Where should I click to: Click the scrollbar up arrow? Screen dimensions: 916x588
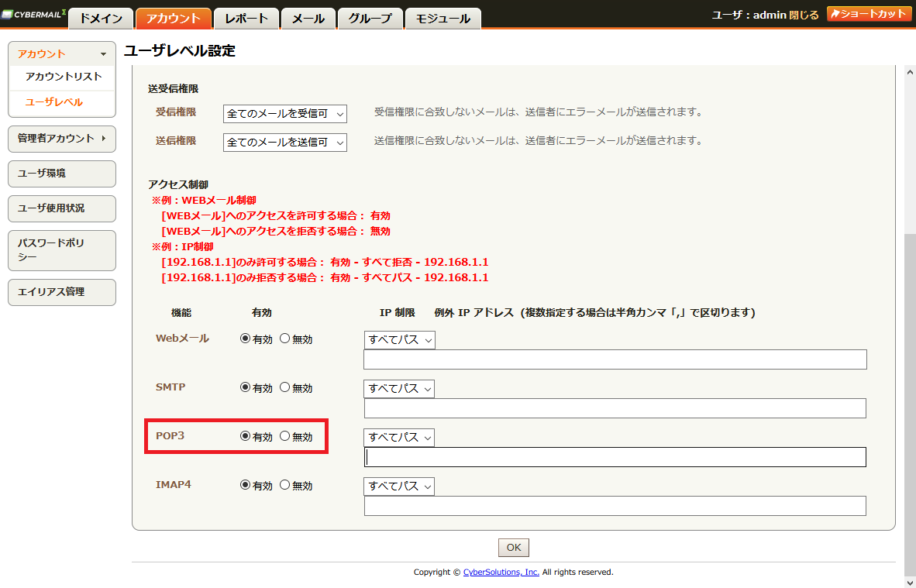(910, 72)
